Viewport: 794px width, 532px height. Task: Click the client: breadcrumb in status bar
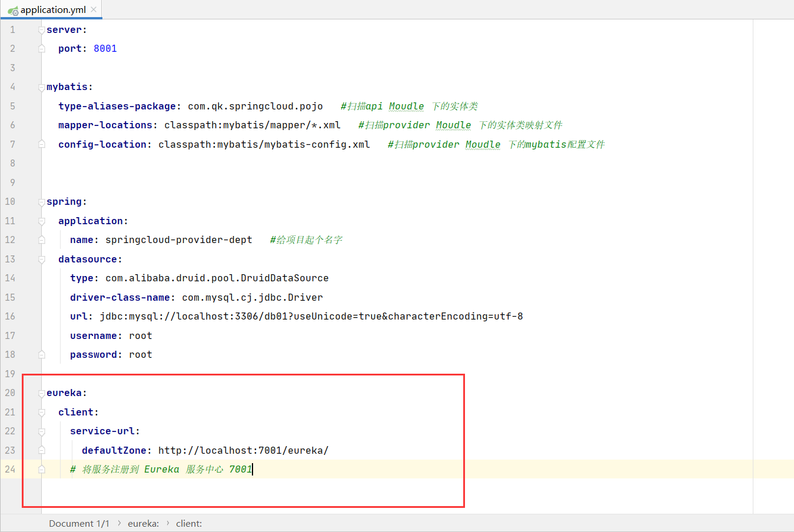189,523
